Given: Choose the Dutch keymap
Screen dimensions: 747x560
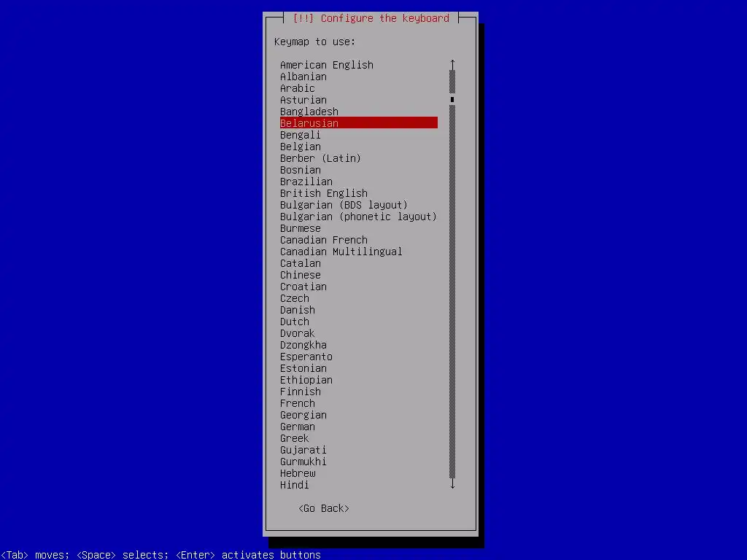Looking at the screenshot, I should pos(359,322).
